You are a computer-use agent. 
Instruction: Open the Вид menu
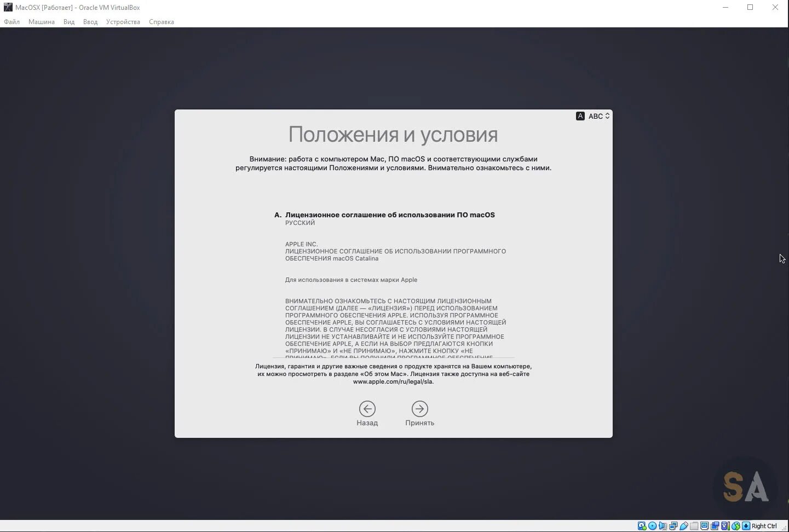point(69,22)
